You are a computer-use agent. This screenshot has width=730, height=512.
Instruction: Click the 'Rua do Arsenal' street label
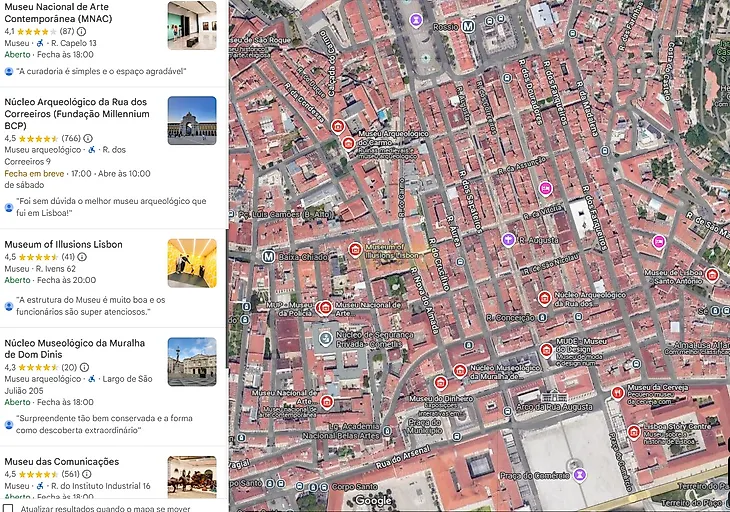403,457
